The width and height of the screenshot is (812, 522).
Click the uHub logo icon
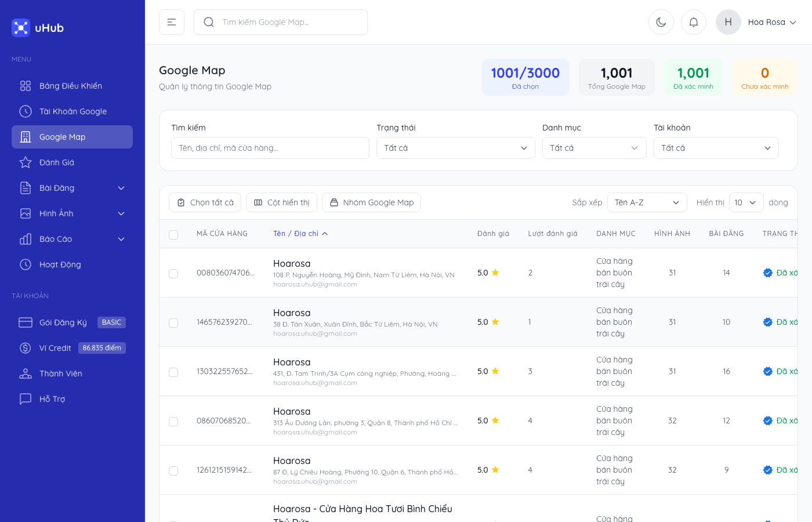21,28
